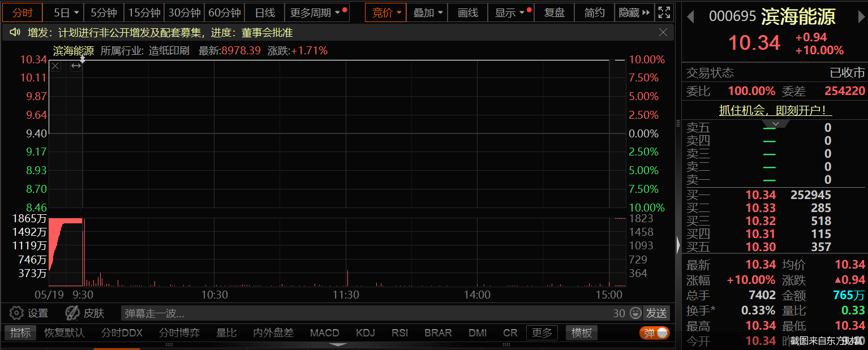Click the fullscreen expand icon

[x=664, y=12]
